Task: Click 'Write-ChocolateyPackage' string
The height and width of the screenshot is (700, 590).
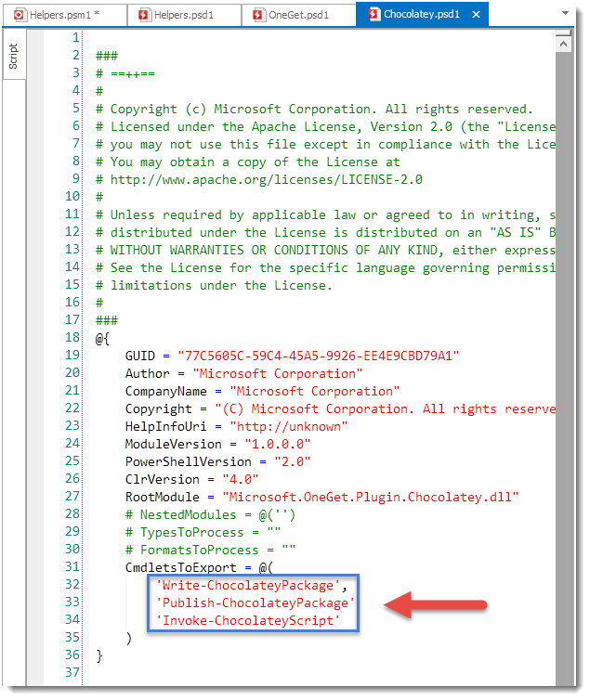Action: pos(248,585)
